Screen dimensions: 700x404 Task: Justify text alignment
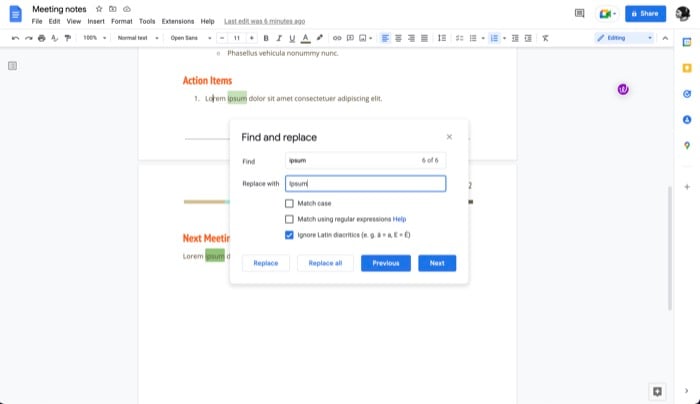[425, 38]
